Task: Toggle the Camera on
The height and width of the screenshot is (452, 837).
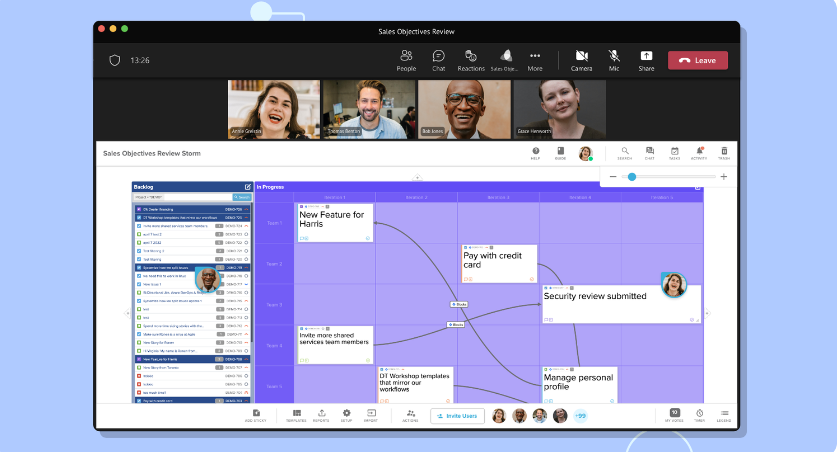Action: tap(581, 60)
